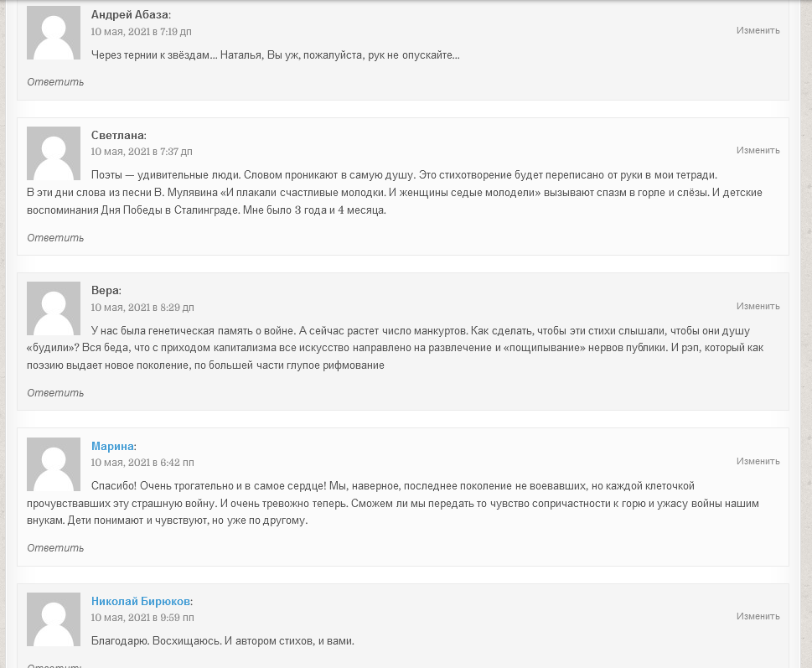Edit Андрей Абаза's comment via Изменить

click(758, 30)
